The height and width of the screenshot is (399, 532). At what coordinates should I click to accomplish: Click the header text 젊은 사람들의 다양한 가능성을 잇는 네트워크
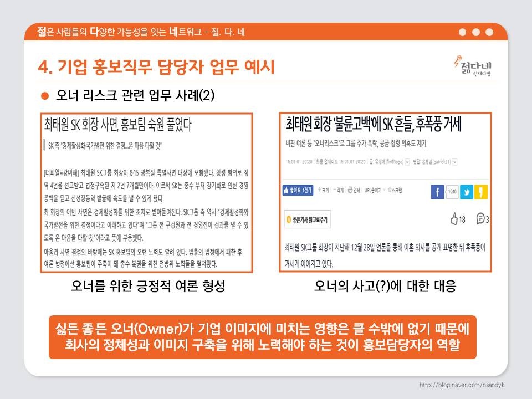click(120, 32)
